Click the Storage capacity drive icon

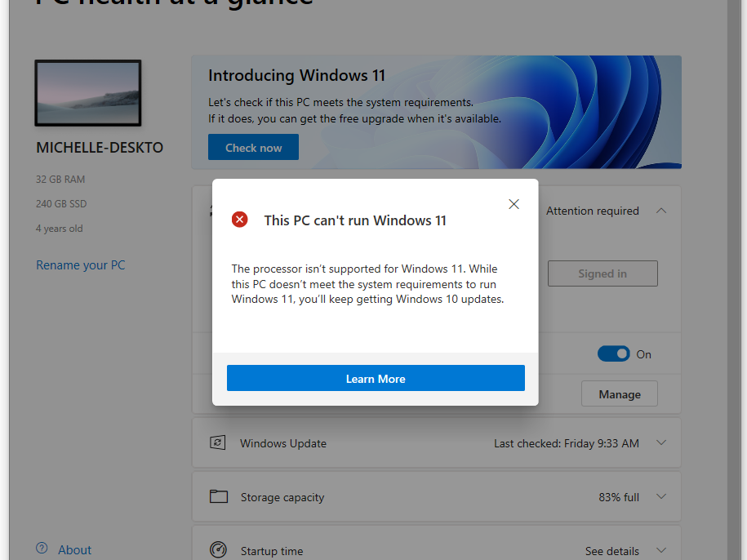click(x=218, y=496)
